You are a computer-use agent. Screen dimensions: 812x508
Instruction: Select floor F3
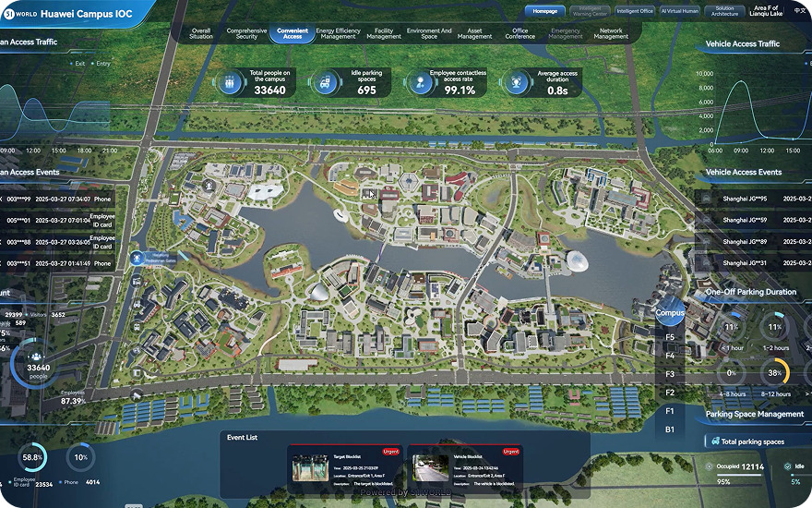tap(670, 374)
